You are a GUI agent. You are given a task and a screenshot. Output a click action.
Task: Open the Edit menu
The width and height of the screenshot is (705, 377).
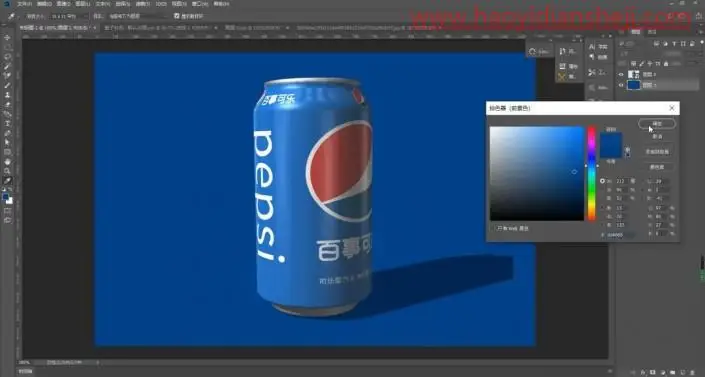pyautogui.click(x=44, y=4)
